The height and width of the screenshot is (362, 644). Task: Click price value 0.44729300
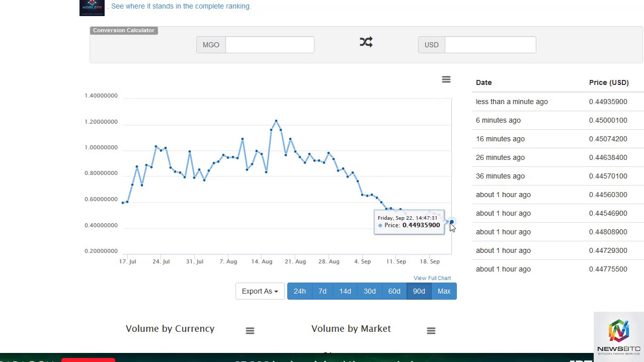coord(608,250)
